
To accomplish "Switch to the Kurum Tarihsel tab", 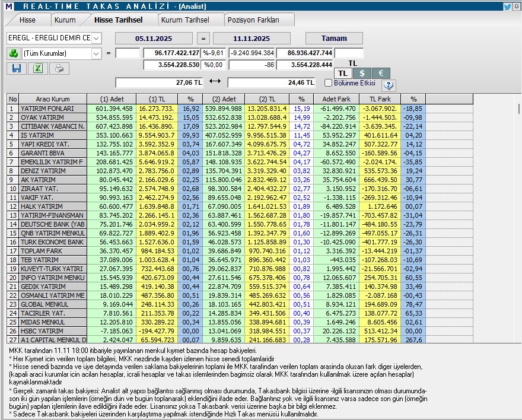I will (x=184, y=20).
